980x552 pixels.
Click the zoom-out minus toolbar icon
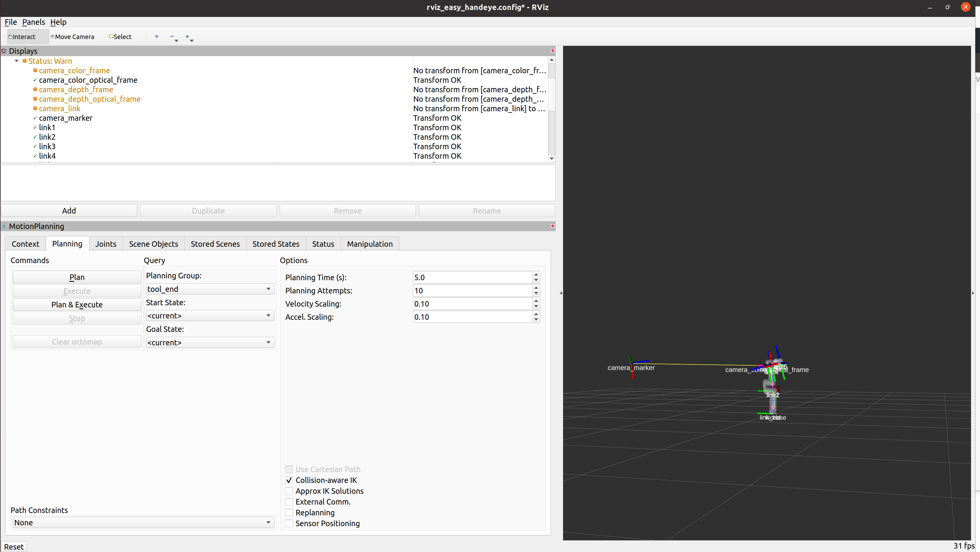pyautogui.click(x=172, y=36)
